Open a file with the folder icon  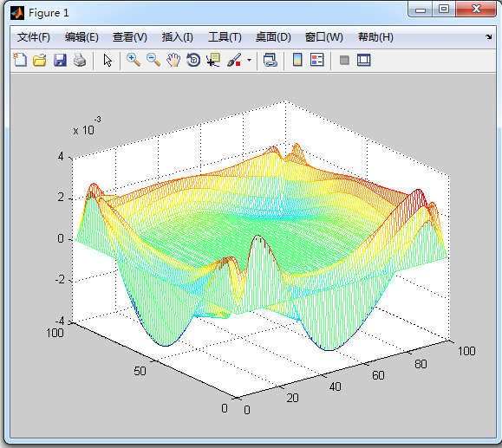point(40,60)
